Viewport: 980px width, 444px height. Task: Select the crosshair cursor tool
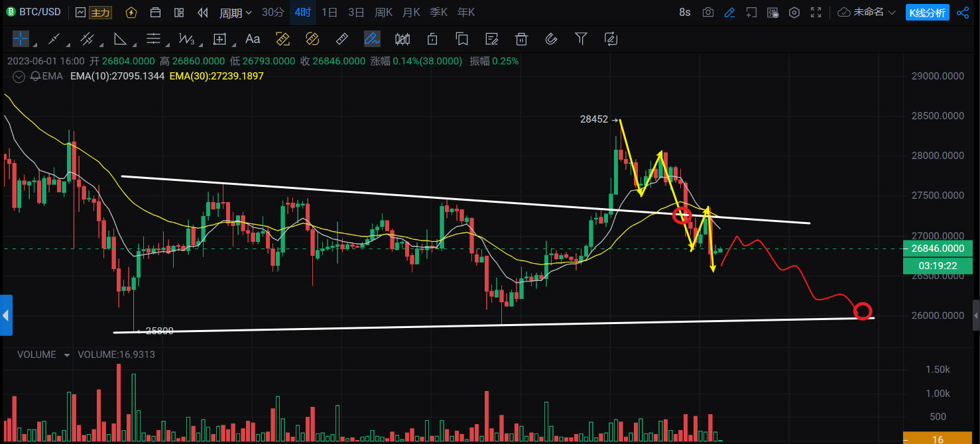point(21,39)
